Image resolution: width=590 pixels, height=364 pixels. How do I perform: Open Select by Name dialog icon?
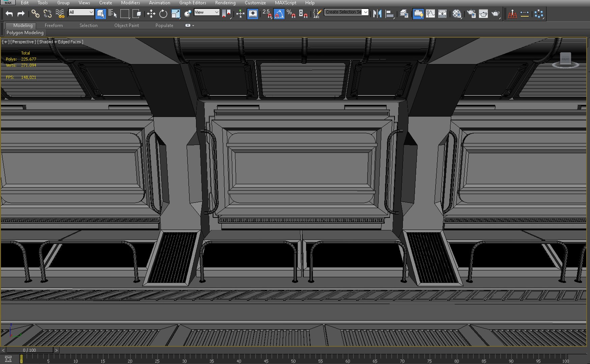click(113, 14)
